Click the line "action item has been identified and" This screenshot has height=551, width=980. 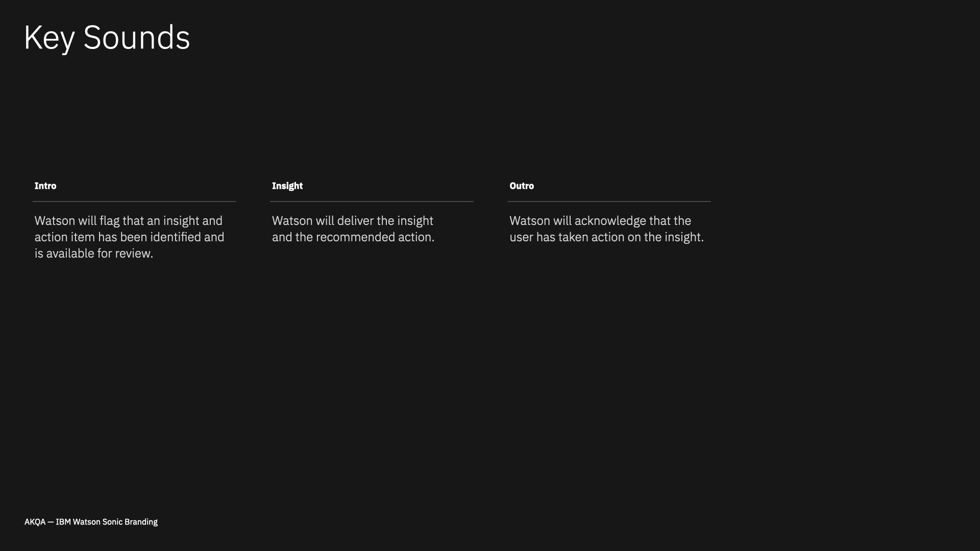tap(129, 237)
